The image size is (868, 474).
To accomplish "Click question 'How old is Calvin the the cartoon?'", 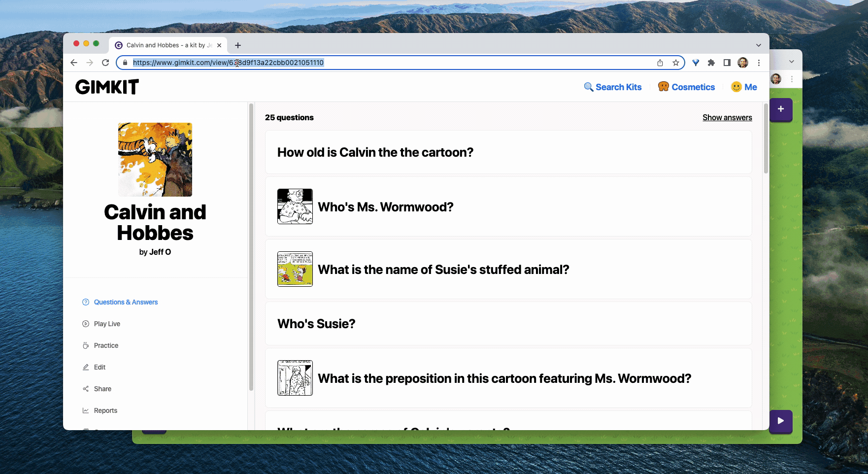I will [508, 152].
